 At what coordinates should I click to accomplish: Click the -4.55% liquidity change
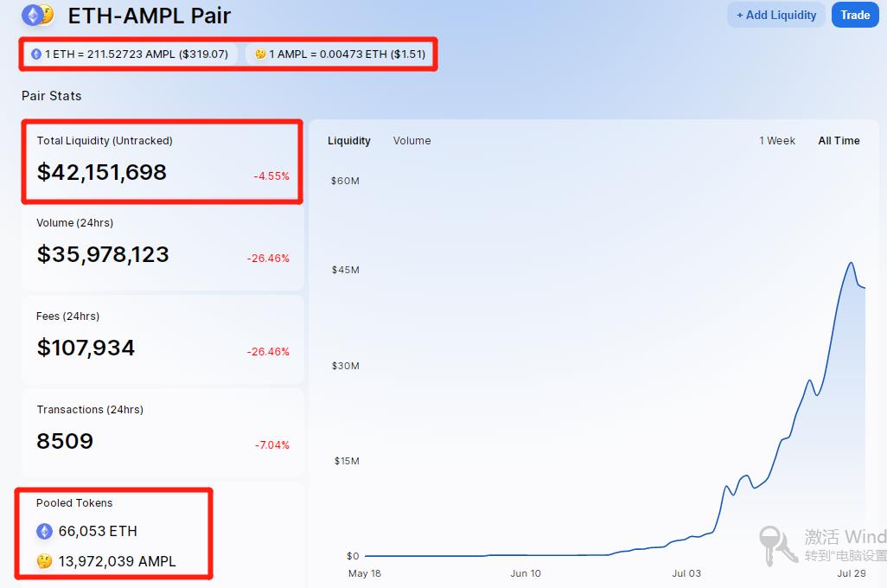[271, 176]
